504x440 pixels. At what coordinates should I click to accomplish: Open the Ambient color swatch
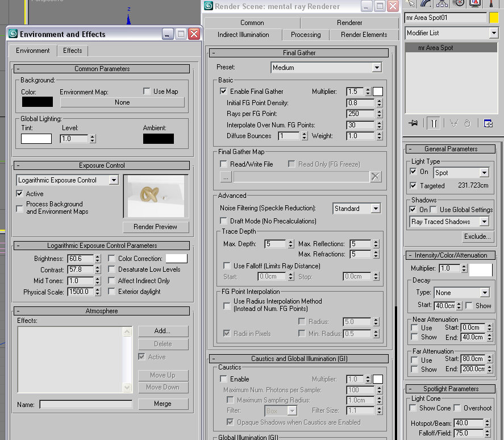point(159,139)
